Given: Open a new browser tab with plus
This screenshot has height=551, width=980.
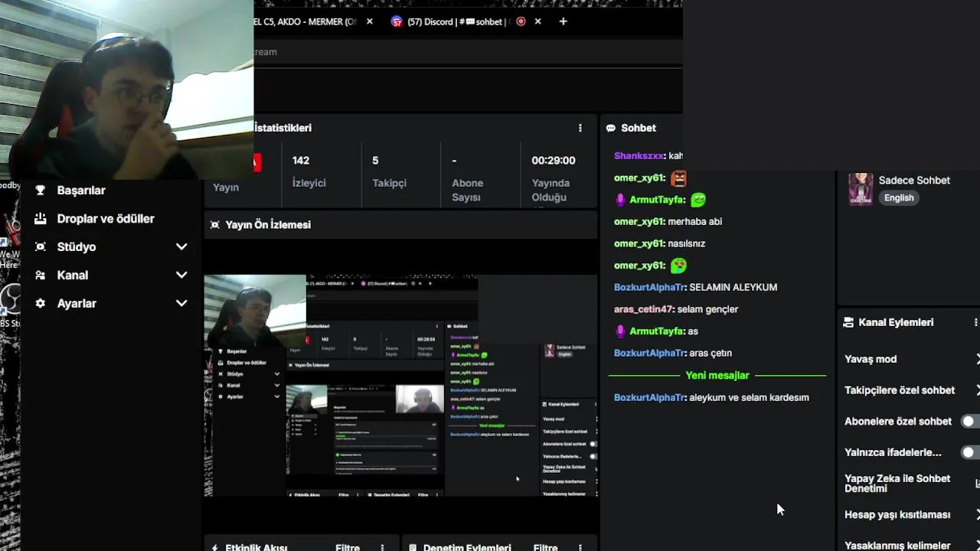Looking at the screenshot, I should coord(563,21).
